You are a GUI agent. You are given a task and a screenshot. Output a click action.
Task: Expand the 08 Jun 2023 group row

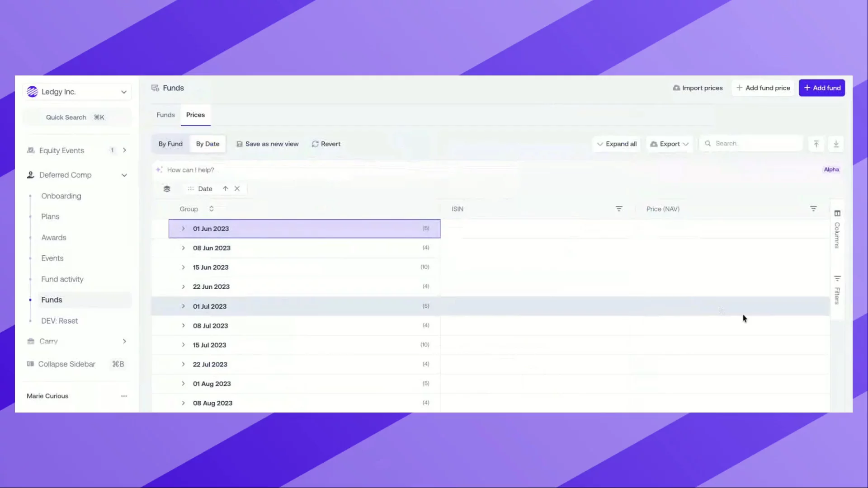[183, 248]
